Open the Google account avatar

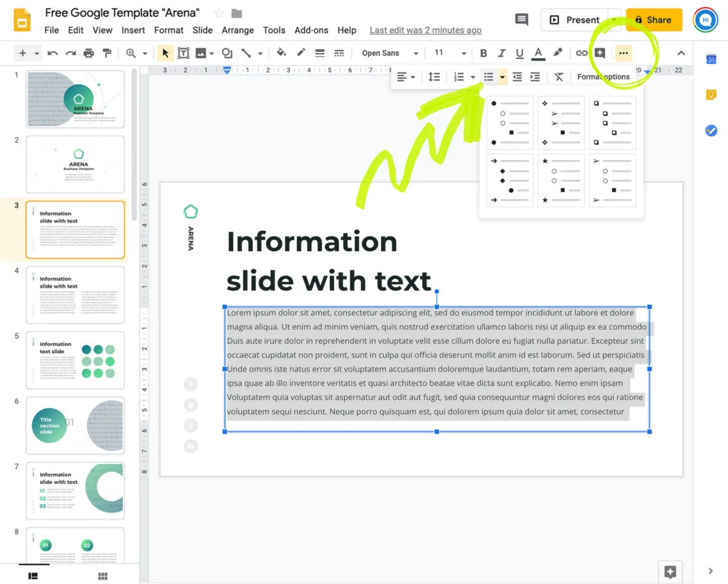point(705,20)
